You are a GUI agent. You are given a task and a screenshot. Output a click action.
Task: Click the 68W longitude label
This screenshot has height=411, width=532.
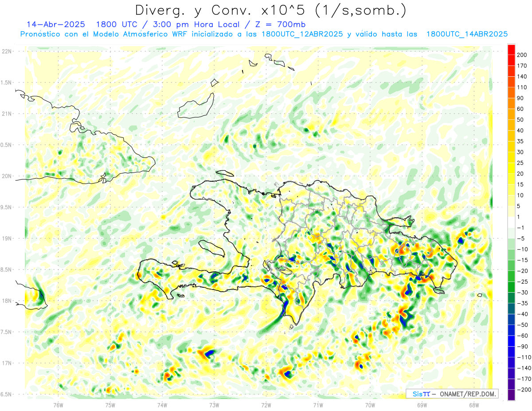474,405
